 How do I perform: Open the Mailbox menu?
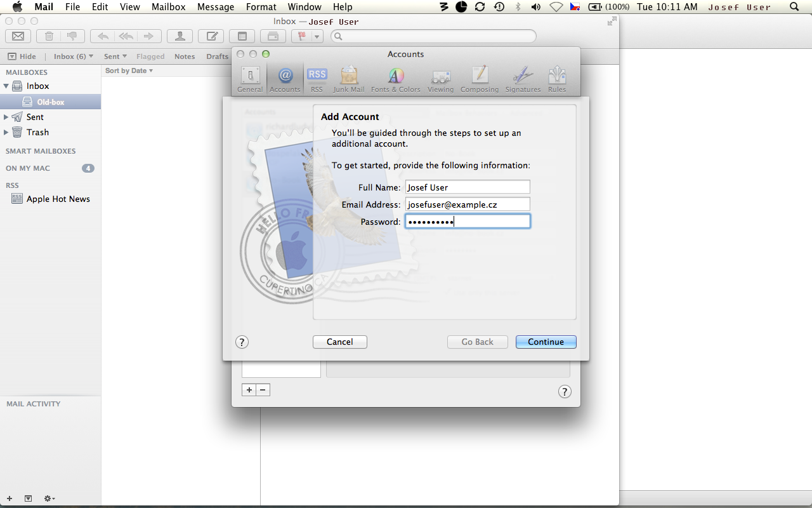point(169,7)
